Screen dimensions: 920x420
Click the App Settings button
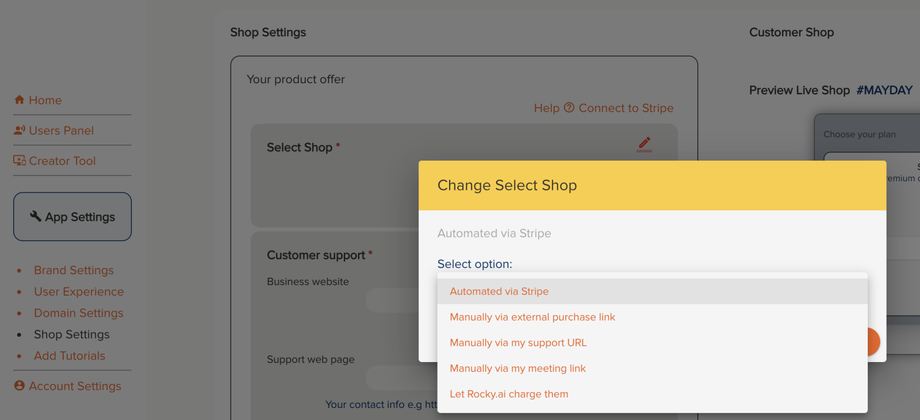(72, 217)
